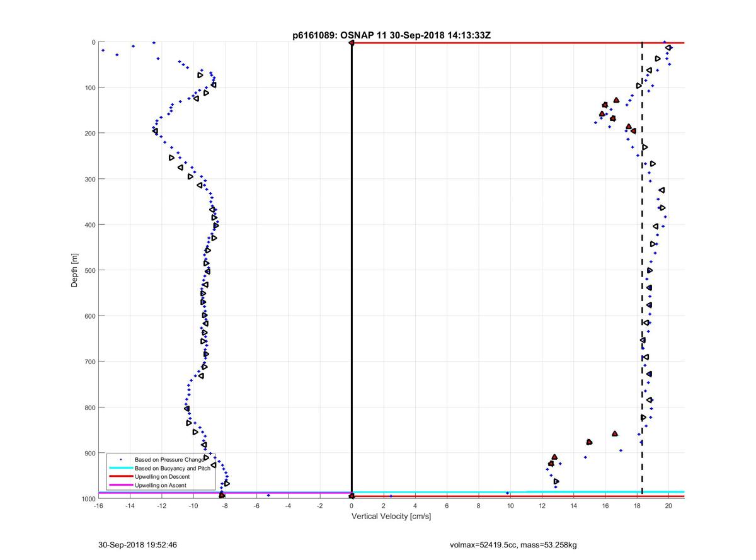Click the x-axis tick label "-14"

coord(130,506)
